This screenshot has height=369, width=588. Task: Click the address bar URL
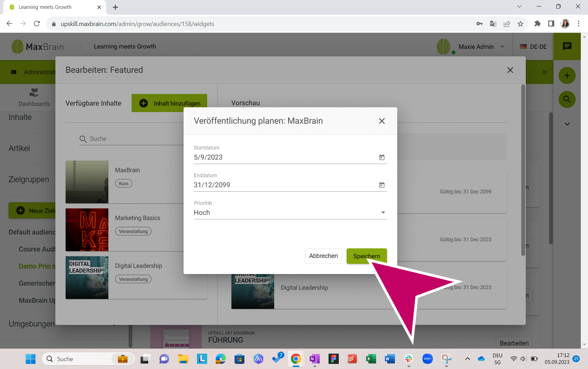coord(137,24)
